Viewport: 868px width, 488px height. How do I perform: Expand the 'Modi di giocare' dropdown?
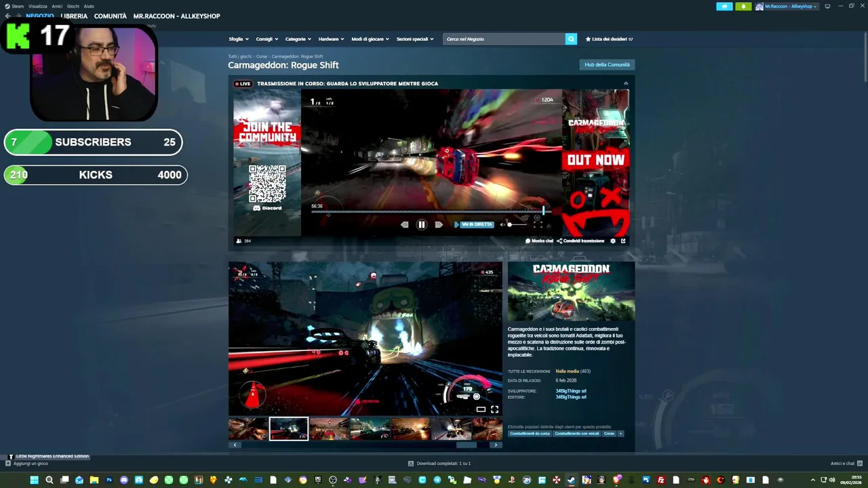point(370,39)
